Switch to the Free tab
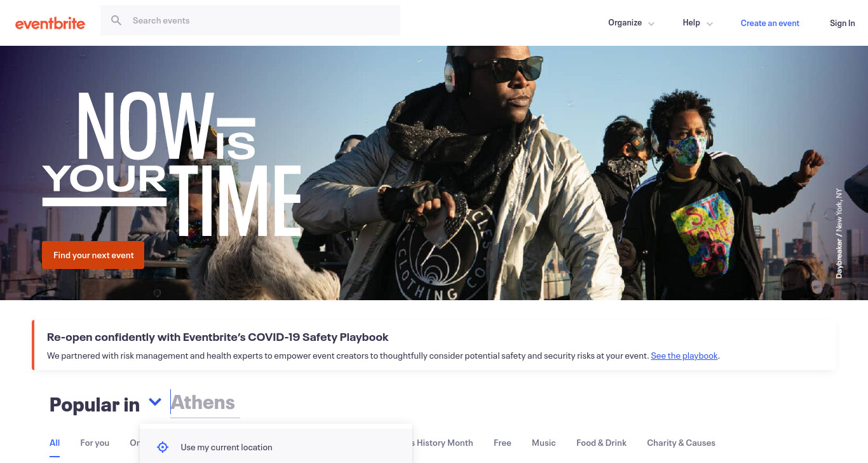Viewport: 868px width, 463px height. pyautogui.click(x=503, y=443)
